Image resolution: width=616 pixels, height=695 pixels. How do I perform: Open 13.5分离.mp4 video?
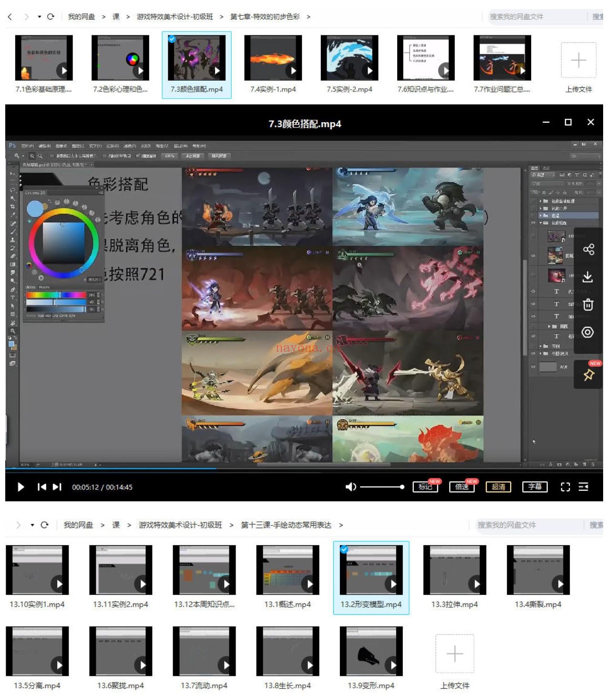click(37, 651)
